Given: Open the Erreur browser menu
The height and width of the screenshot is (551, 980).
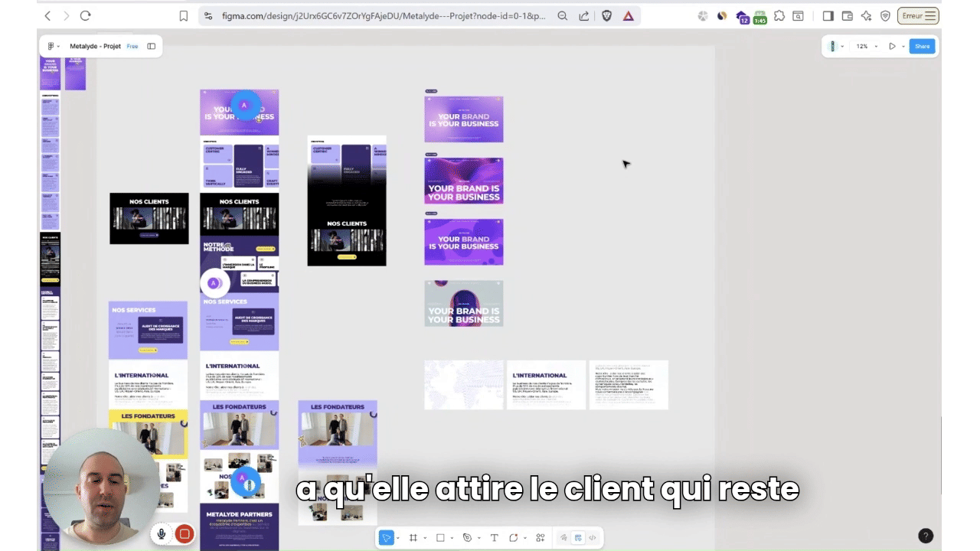Looking at the screenshot, I should point(918,16).
